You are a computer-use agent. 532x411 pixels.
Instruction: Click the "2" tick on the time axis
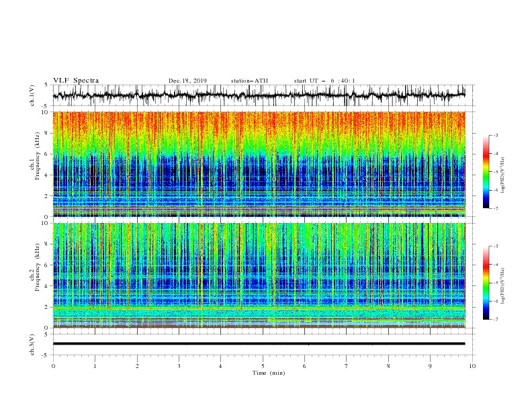click(137, 366)
